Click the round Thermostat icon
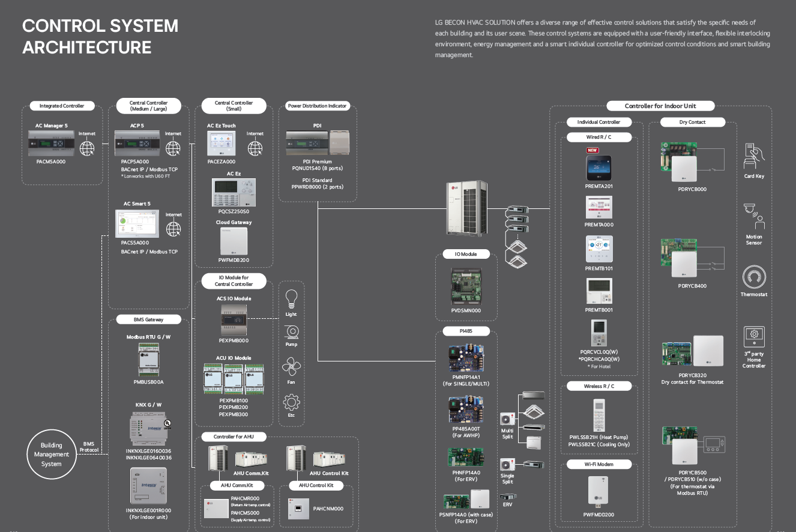This screenshot has width=796, height=532. [754, 277]
